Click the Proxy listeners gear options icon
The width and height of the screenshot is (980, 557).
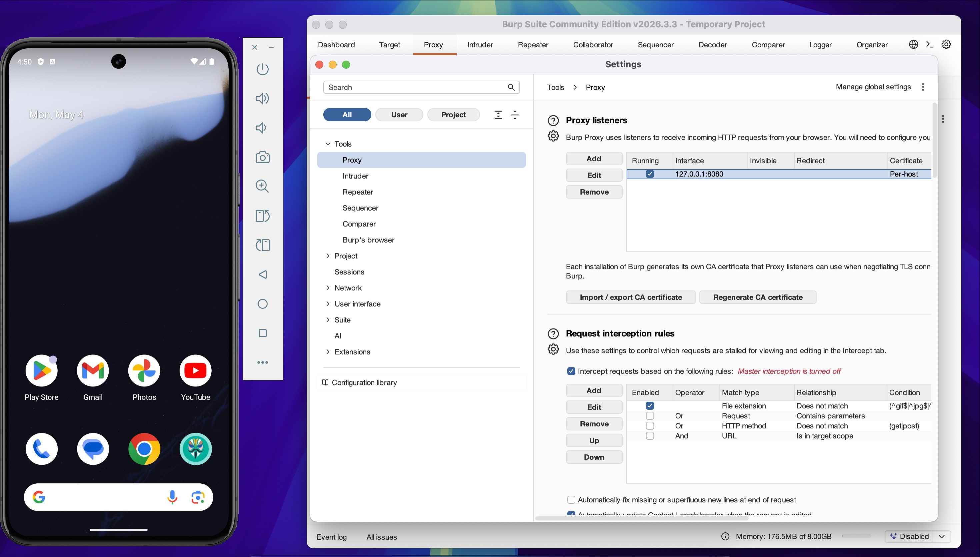[x=553, y=136]
